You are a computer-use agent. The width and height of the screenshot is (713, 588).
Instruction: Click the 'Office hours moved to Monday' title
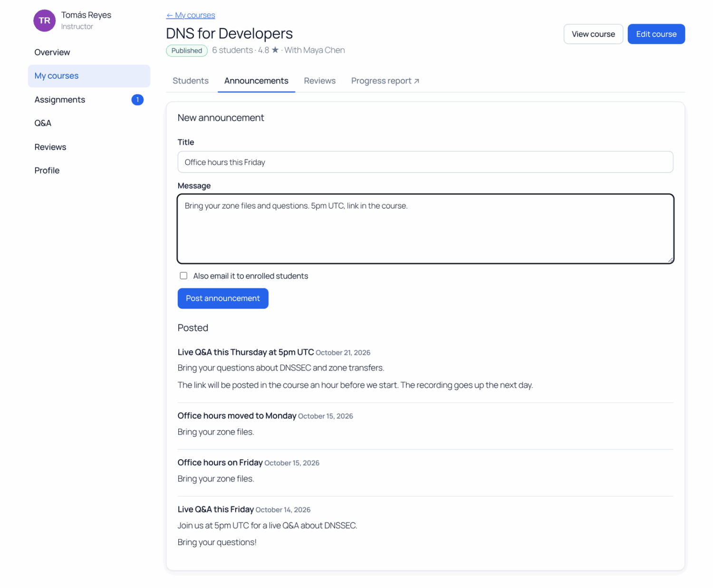coord(237,416)
